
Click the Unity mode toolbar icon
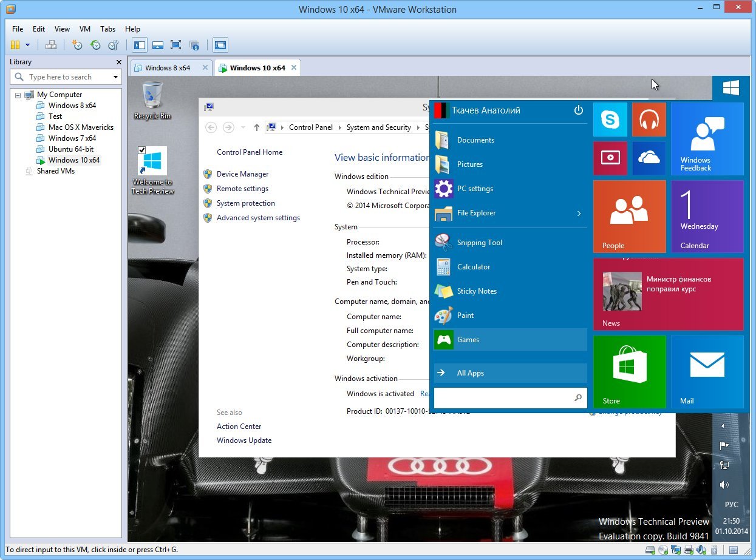(x=194, y=45)
